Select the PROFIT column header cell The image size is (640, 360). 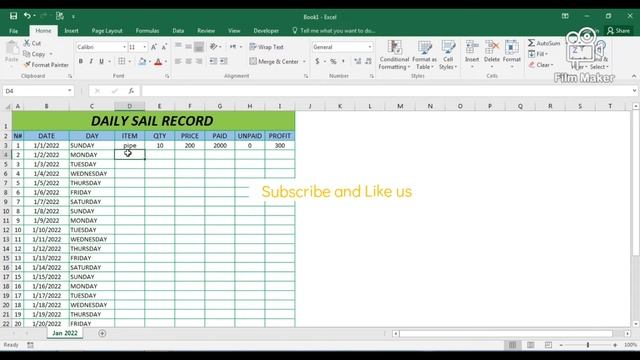coord(280,136)
